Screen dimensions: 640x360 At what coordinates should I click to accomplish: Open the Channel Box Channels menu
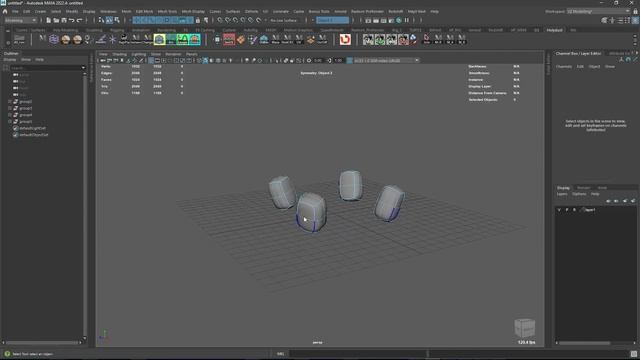tap(564, 67)
